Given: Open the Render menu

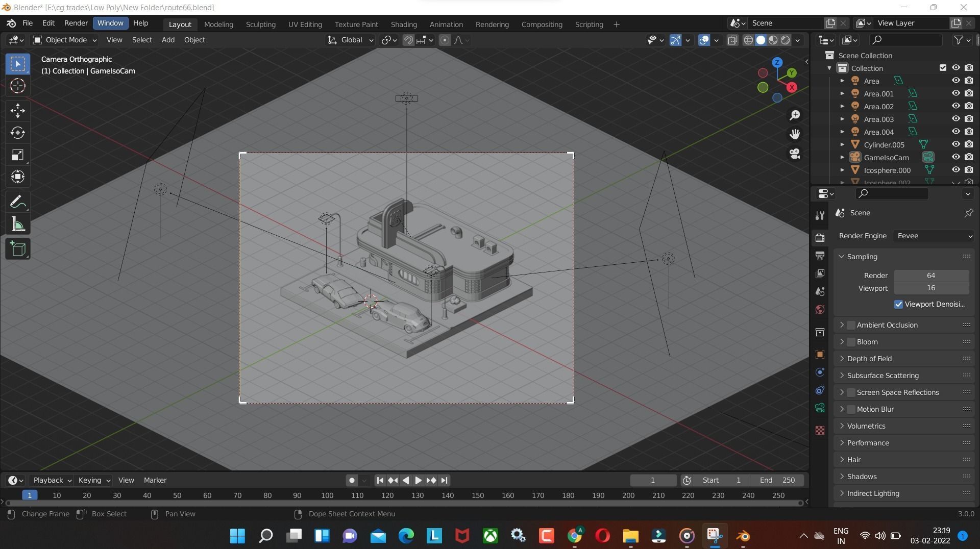Looking at the screenshot, I should click(x=76, y=23).
